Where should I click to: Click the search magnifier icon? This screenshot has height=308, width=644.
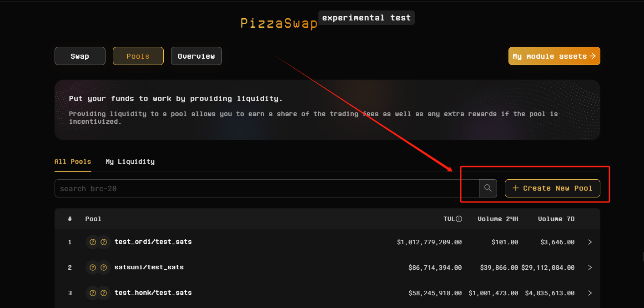click(488, 188)
